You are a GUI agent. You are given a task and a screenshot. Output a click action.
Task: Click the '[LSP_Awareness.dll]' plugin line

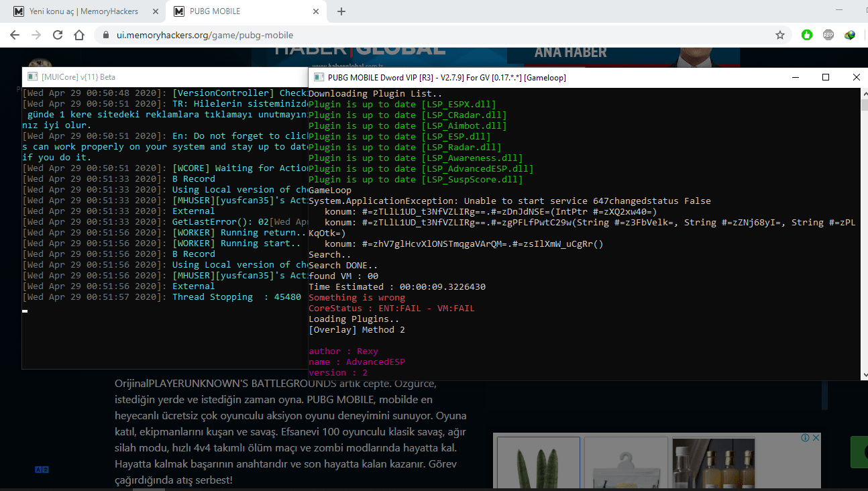coord(416,158)
